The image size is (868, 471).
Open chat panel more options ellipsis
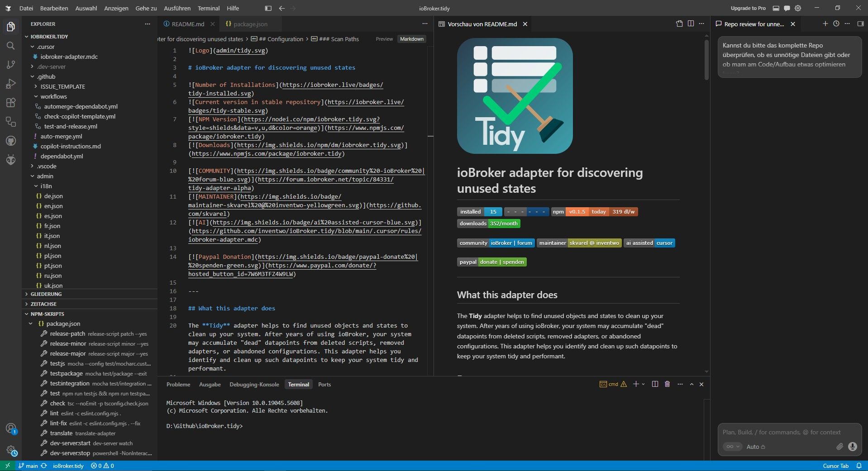847,24
